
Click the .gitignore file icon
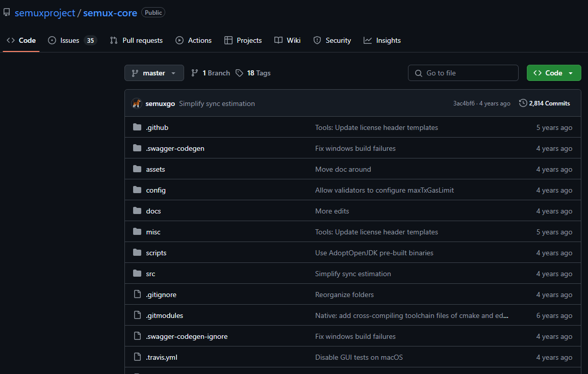[x=138, y=295]
